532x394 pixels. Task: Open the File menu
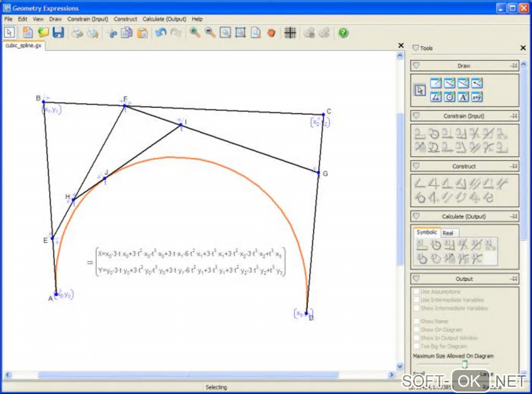click(8, 19)
